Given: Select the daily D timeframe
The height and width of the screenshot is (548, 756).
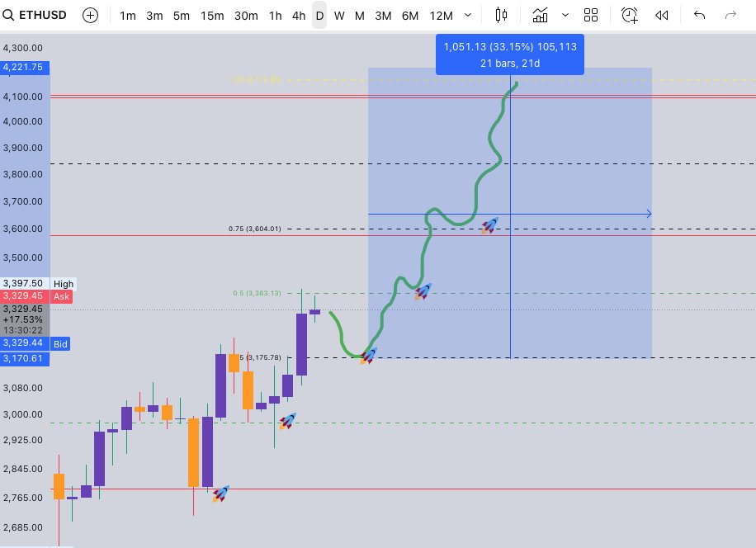Looking at the screenshot, I should pos(319,16).
